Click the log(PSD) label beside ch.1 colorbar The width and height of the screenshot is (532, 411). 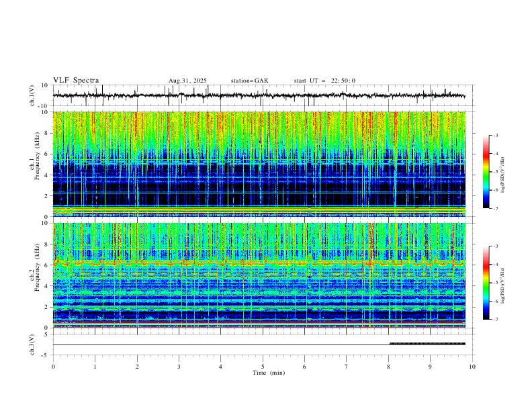(x=503, y=175)
